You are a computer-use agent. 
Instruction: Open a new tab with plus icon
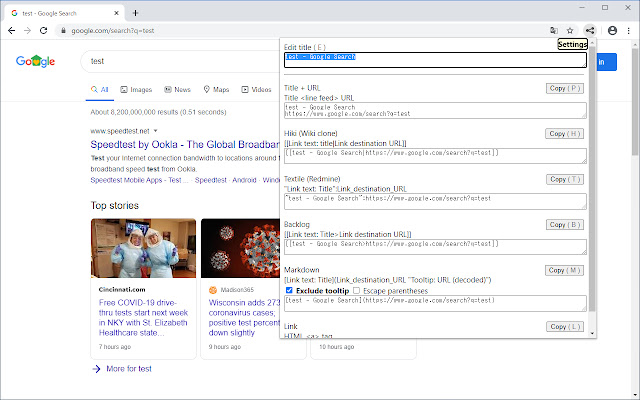coord(136,12)
